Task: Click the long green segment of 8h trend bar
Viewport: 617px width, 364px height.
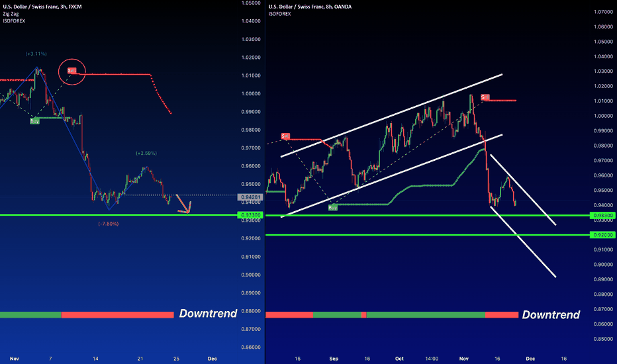Action: tap(426, 315)
